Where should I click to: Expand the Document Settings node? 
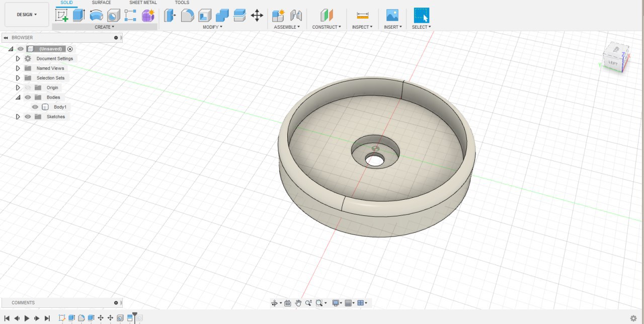pos(18,59)
